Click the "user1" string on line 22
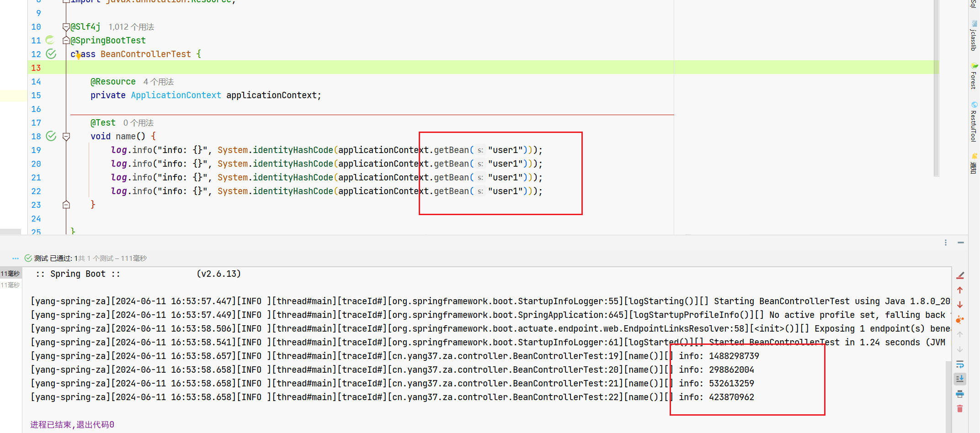This screenshot has width=980, height=433. click(x=505, y=191)
